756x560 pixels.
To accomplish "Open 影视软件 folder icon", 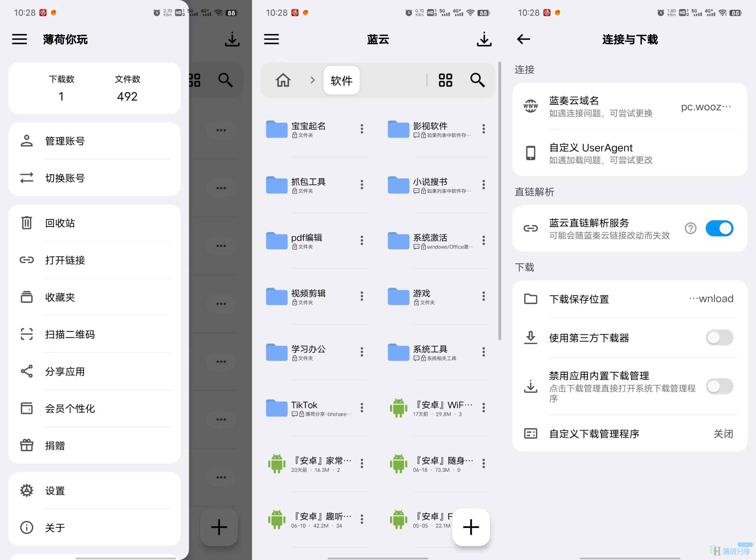I will [398, 129].
